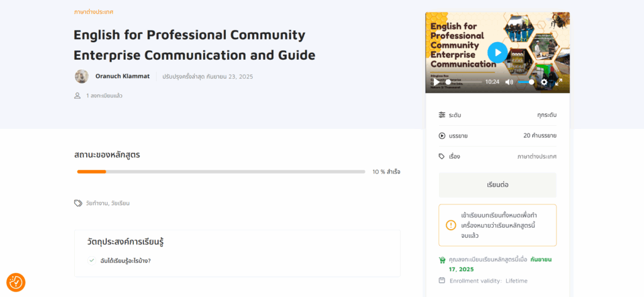This screenshot has height=297, width=644.
Task: Click the วัยทำงาน tag link
Action: (x=96, y=203)
